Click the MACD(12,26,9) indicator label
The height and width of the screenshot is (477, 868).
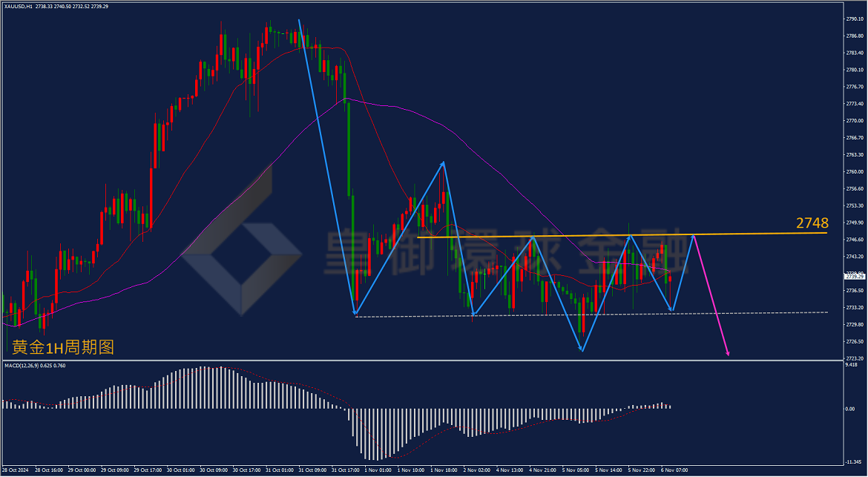(x=22, y=365)
